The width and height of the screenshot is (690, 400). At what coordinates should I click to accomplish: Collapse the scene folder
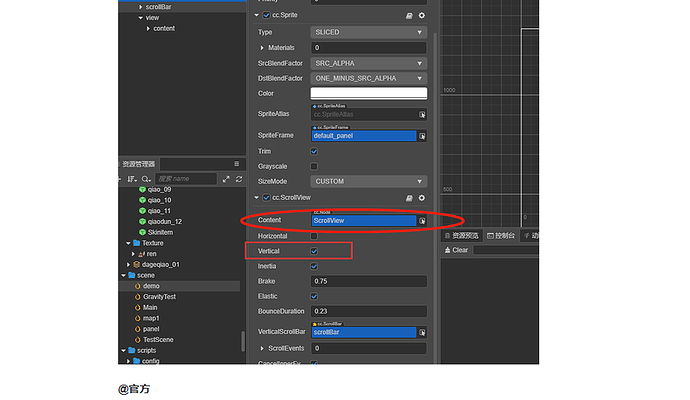(123, 275)
